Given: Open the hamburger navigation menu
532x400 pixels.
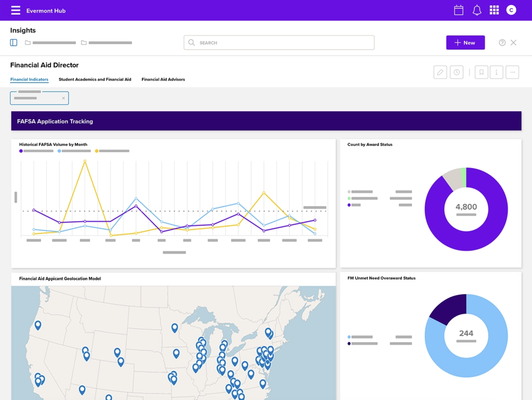Looking at the screenshot, I should 16,10.
